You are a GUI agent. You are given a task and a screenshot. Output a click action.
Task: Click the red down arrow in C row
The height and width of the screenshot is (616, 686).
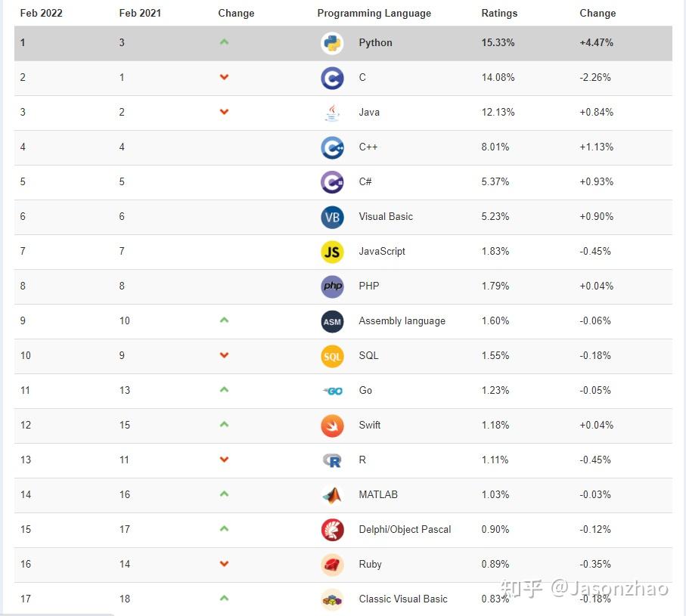[224, 77]
